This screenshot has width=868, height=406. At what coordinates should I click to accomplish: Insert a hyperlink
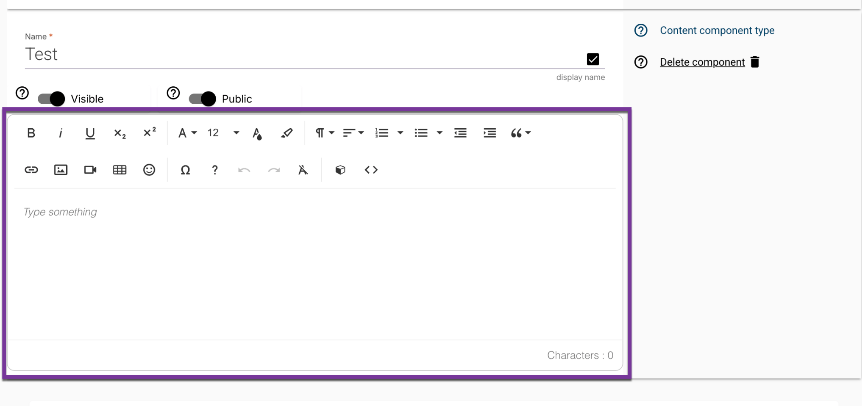click(x=31, y=170)
